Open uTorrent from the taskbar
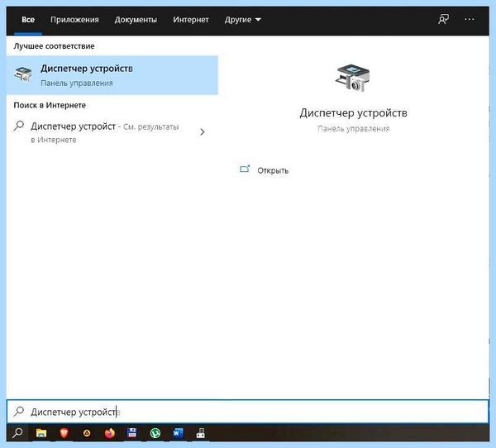Image resolution: width=496 pixels, height=448 pixels. pyautogui.click(x=155, y=433)
